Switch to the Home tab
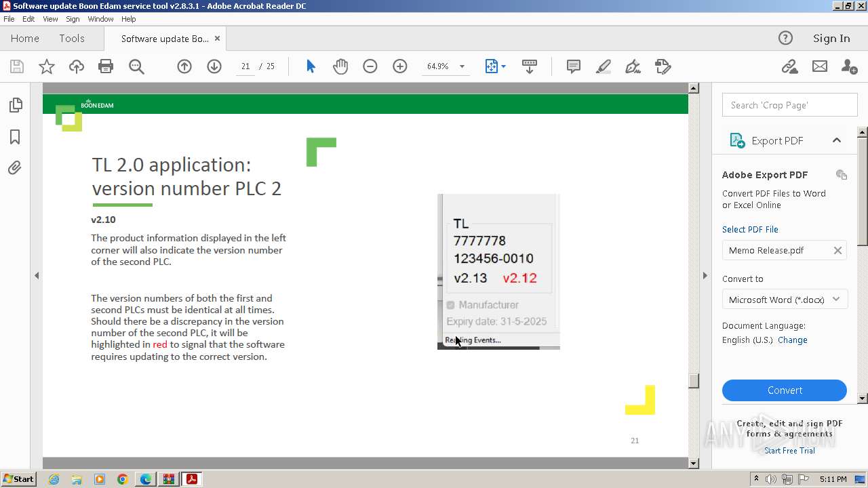Image resolution: width=868 pixels, height=488 pixels. (x=25, y=39)
